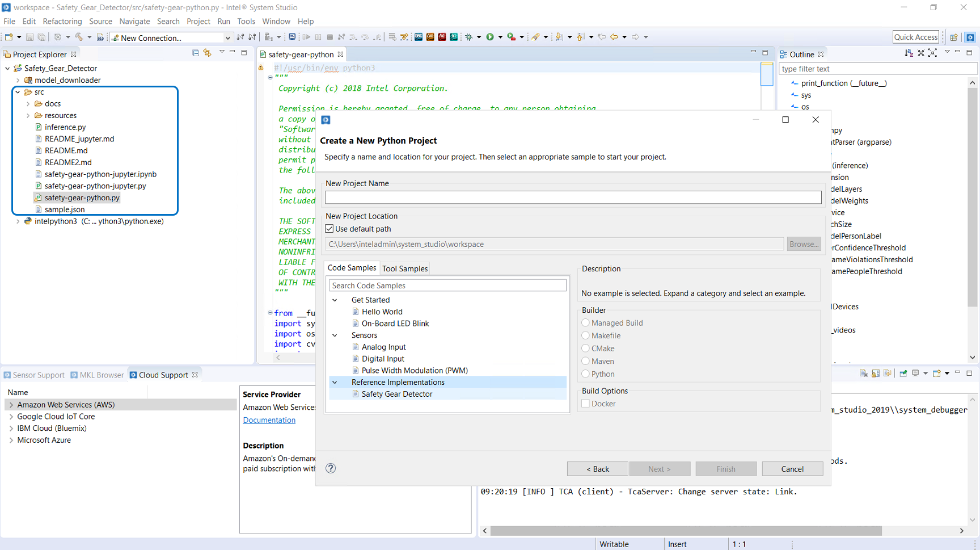The width and height of the screenshot is (980, 550).
Task: Click Previous Annotation toolbar icon
Action: click(580, 37)
